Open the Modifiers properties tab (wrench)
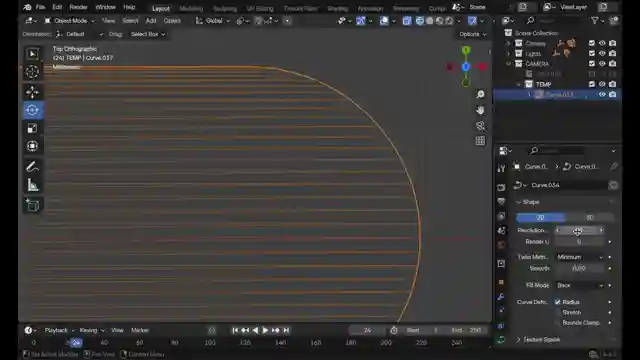The image size is (640, 360). (x=502, y=297)
